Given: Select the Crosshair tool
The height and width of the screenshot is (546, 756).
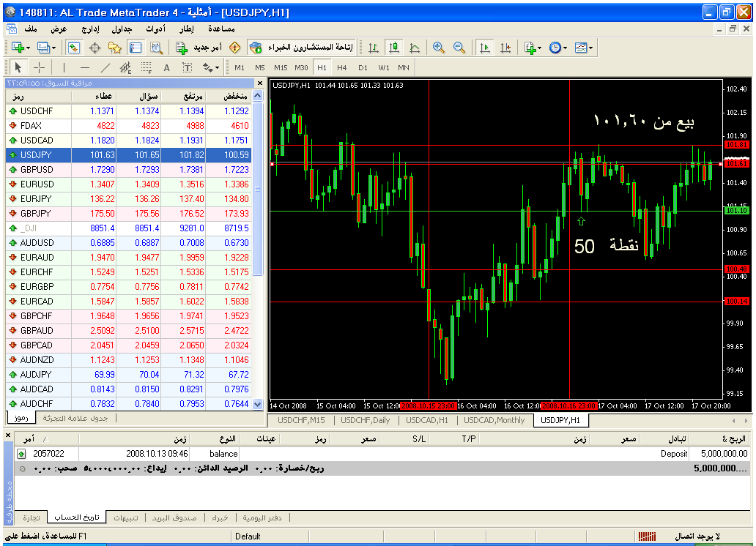Looking at the screenshot, I should point(40,67).
